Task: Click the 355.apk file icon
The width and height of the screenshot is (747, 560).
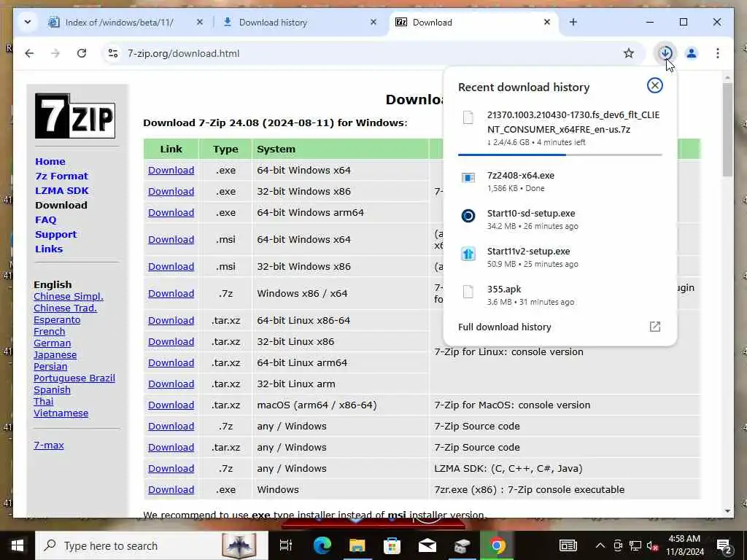Action: click(x=468, y=292)
